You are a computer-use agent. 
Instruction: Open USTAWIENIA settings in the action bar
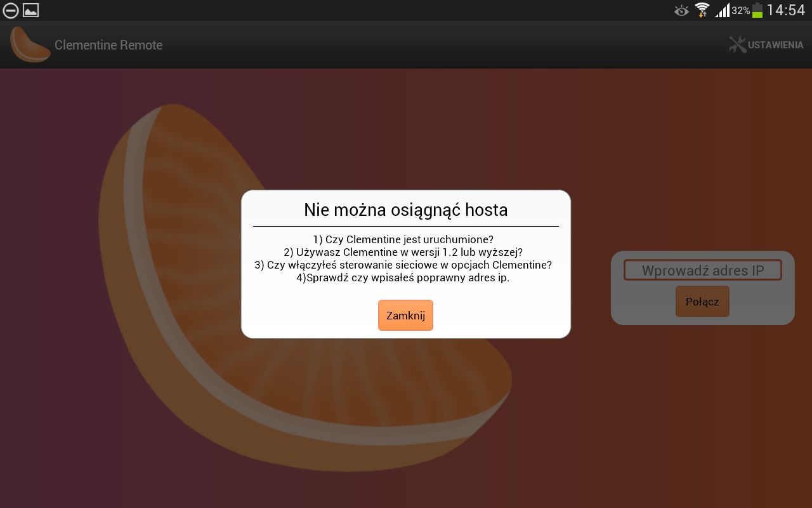pyautogui.click(x=766, y=45)
